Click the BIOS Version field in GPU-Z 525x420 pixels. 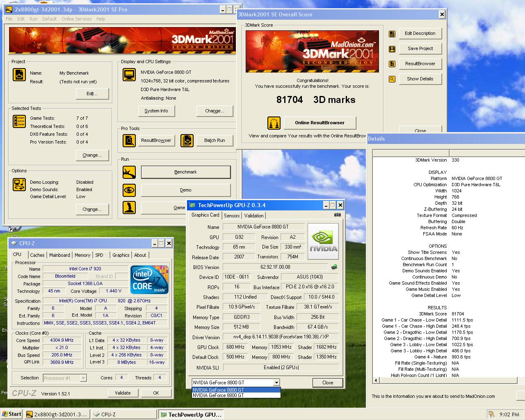point(275,267)
